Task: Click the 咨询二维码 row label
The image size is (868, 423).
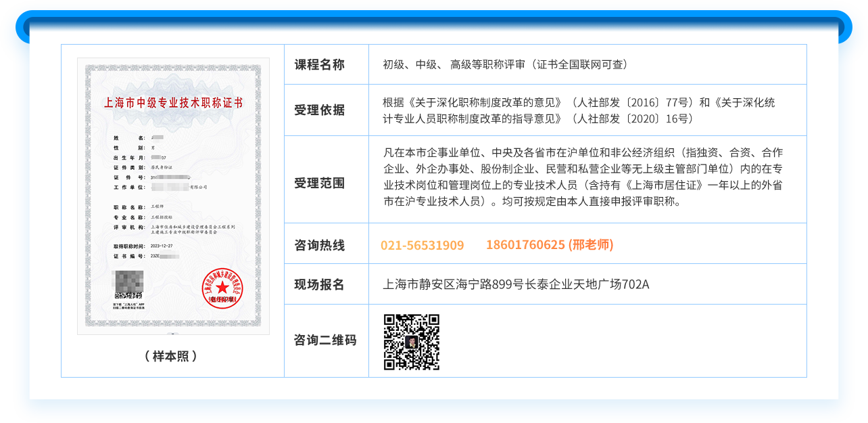Action: (x=324, y=340)
